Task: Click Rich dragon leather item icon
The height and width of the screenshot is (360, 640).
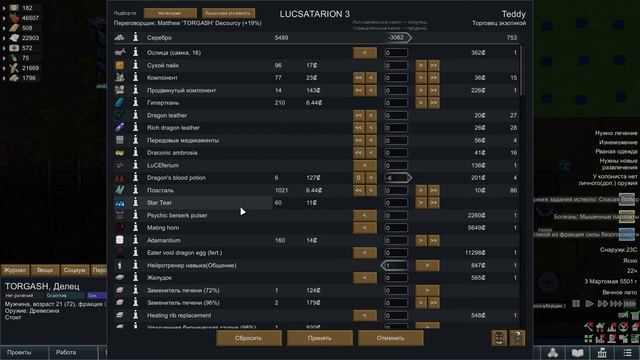Action: 120,128
